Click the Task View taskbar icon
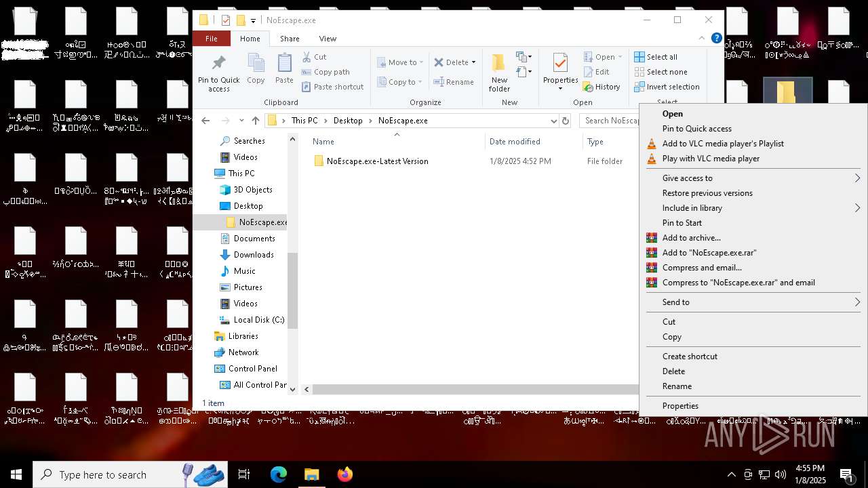This screenshot has width=868, height=488. coord(244,474)
